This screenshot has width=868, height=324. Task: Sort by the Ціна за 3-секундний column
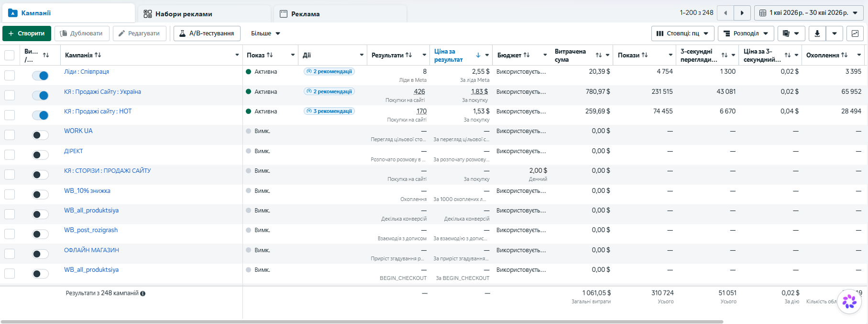tap(788, 55)
